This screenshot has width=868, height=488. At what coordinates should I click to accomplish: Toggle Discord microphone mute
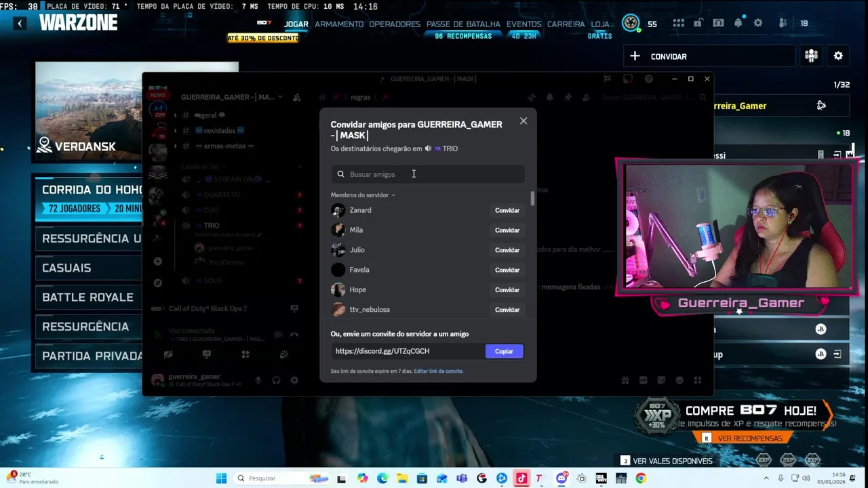[x=258, y=380]
